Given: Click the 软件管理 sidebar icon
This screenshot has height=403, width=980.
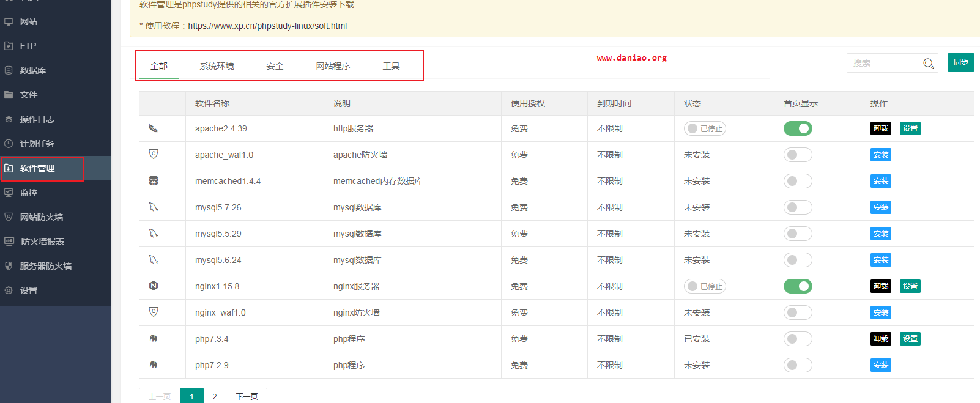Looking at the screenshot, I should pyautogui.click(x=9, y=168).
